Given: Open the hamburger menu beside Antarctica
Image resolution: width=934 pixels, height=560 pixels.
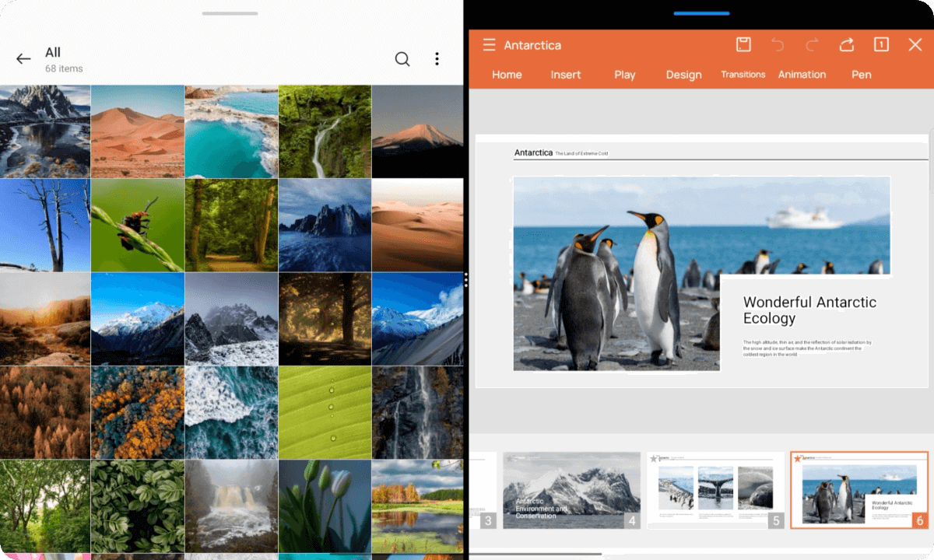Looking at the screenshot, I should 489,45.
